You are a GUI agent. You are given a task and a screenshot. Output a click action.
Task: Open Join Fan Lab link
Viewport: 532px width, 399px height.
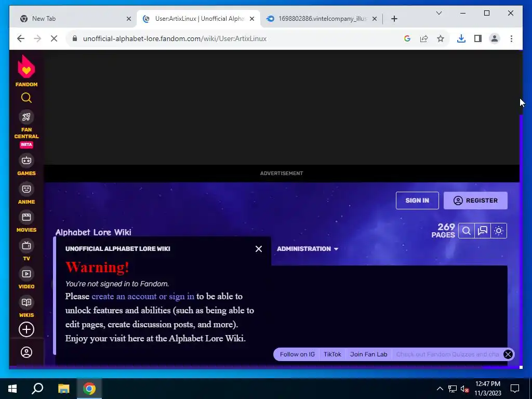pos(368,354)
